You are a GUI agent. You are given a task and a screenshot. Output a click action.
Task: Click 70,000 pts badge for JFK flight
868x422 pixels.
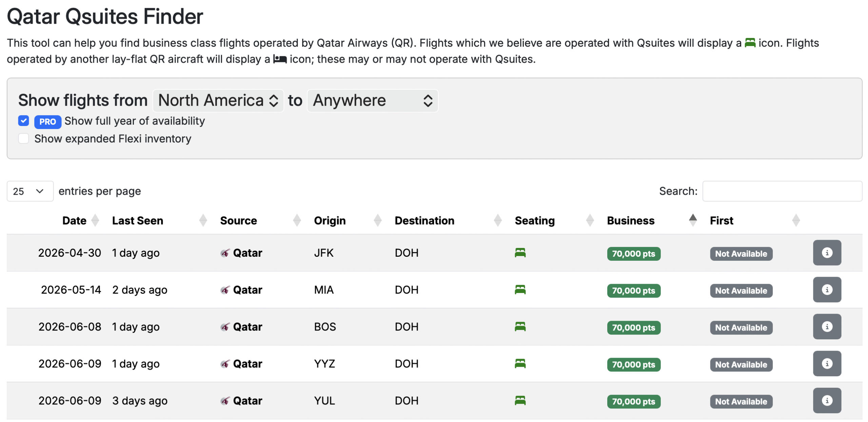(x=633, y=254)
